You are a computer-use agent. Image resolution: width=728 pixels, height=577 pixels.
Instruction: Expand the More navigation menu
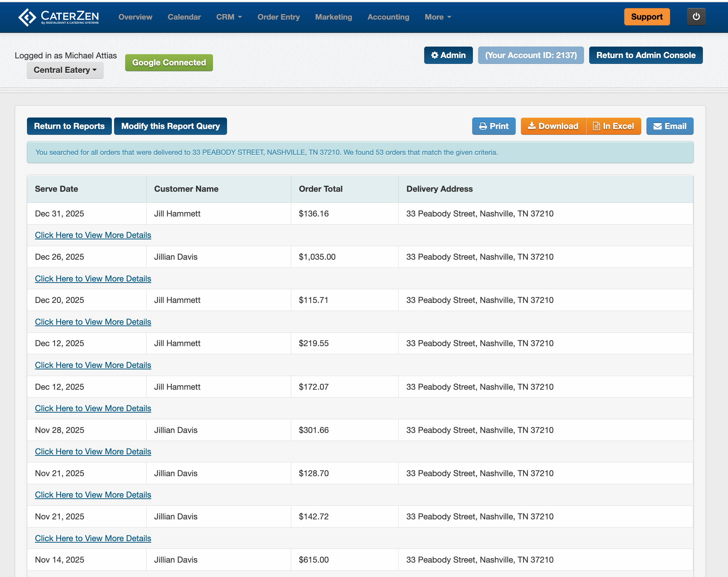click(437, 17)
